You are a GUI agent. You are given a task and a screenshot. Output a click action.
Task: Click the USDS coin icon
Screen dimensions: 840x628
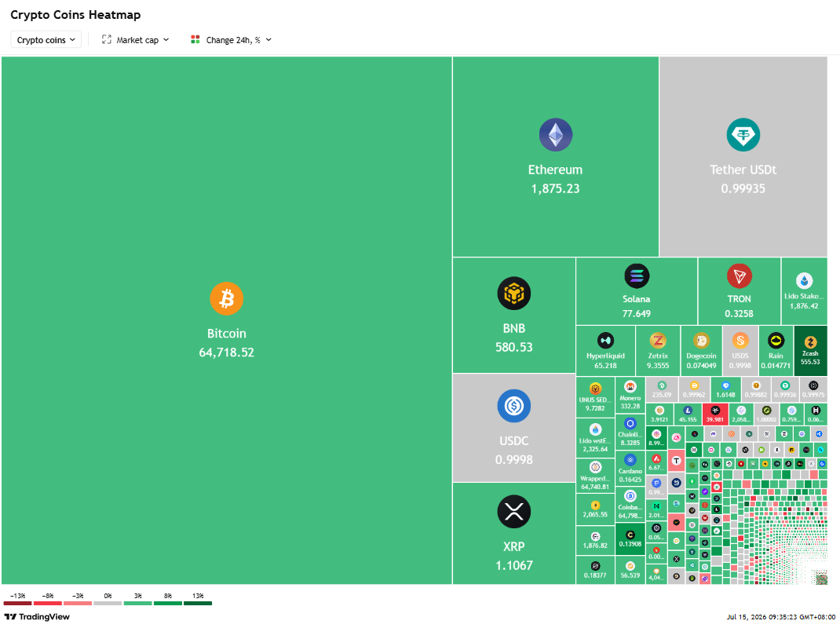point(740,340)
